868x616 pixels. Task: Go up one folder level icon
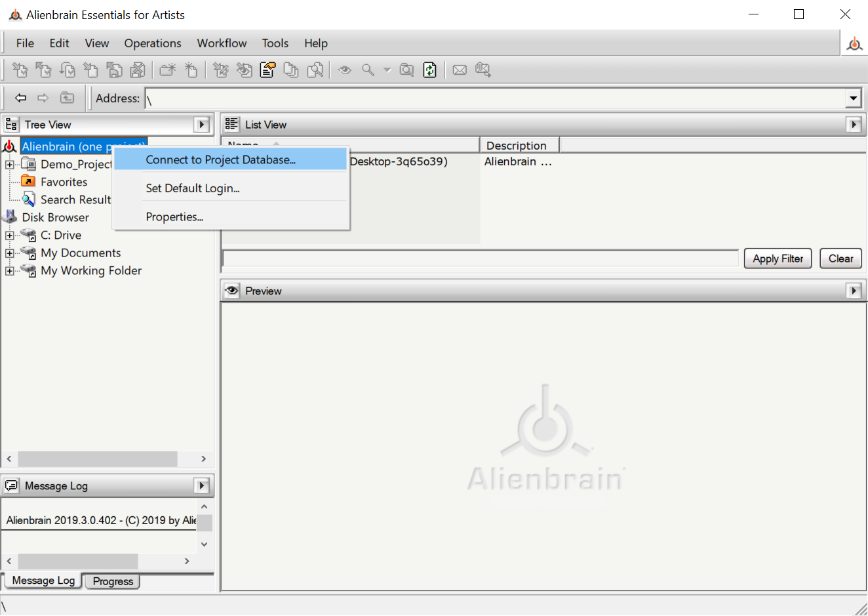(68, 98)
